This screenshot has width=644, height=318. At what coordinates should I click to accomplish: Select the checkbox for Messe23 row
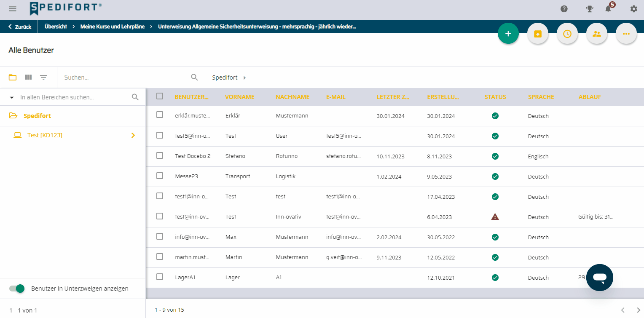click(160, 176)
